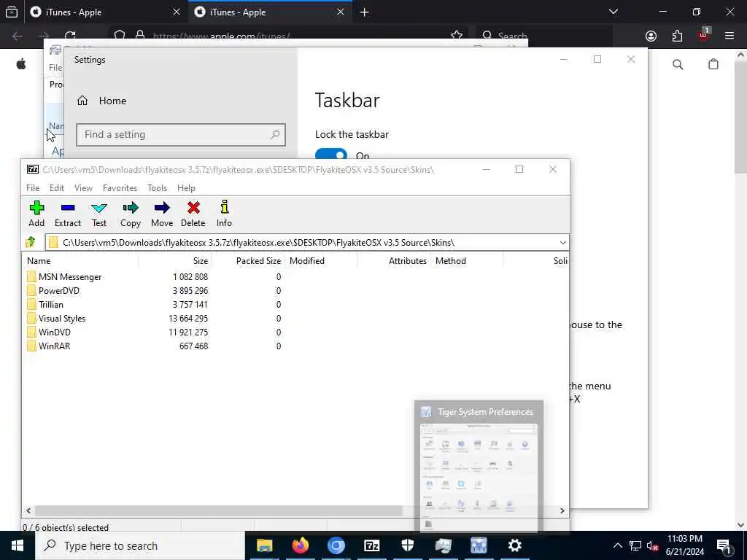747x560 pixels.
Task: Choose the Move toolbar icon
Action: [162, 214]
